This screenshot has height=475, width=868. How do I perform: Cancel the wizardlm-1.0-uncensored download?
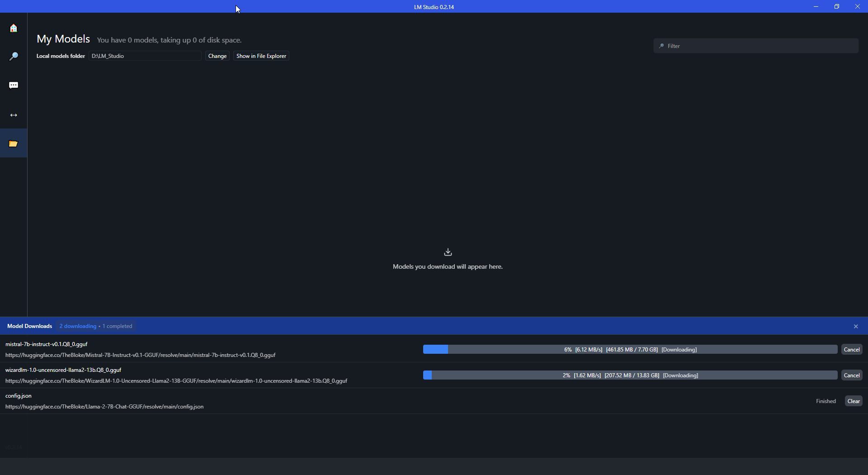[852, 375]
